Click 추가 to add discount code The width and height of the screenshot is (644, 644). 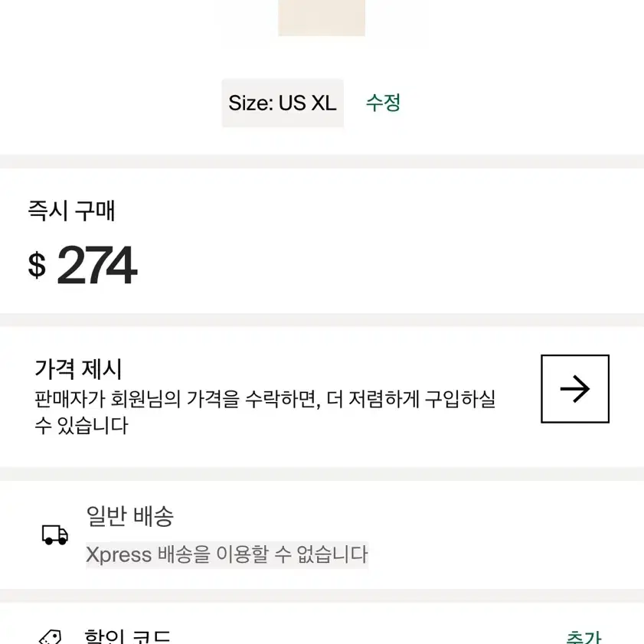tap(584, 636)
